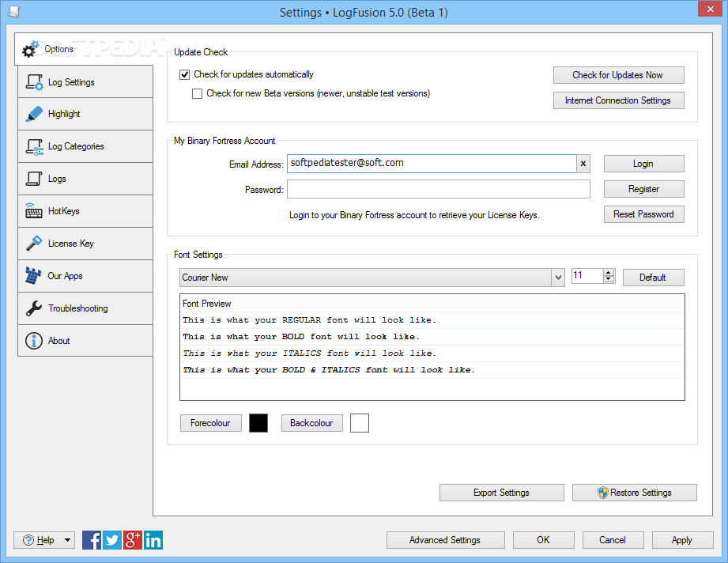The height and width of the screenshot is (563, 728).
Task: Pick the white backcolour swatch
Action: [360, 423]
